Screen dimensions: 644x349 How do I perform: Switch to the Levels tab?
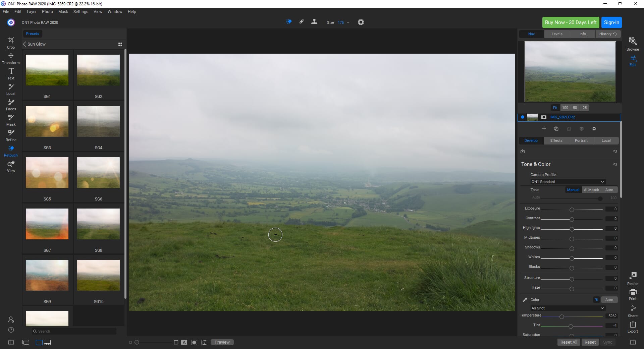coord(557,34)
